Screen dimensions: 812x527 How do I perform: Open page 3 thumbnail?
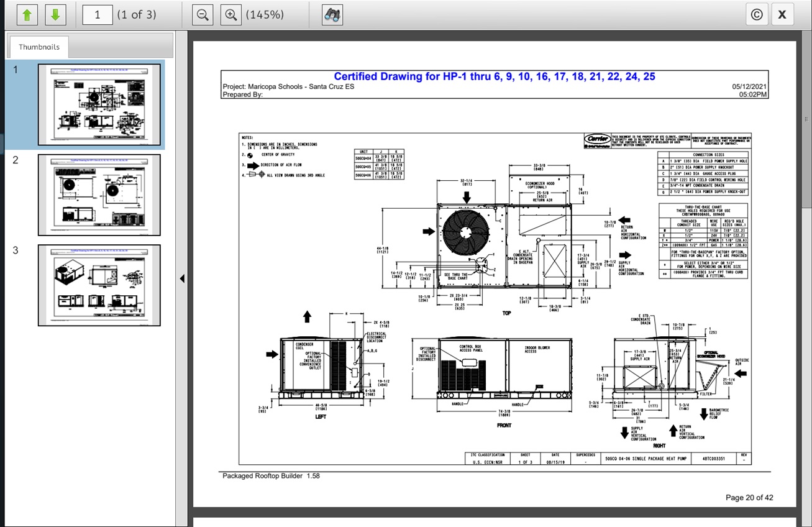pos(99,285)
